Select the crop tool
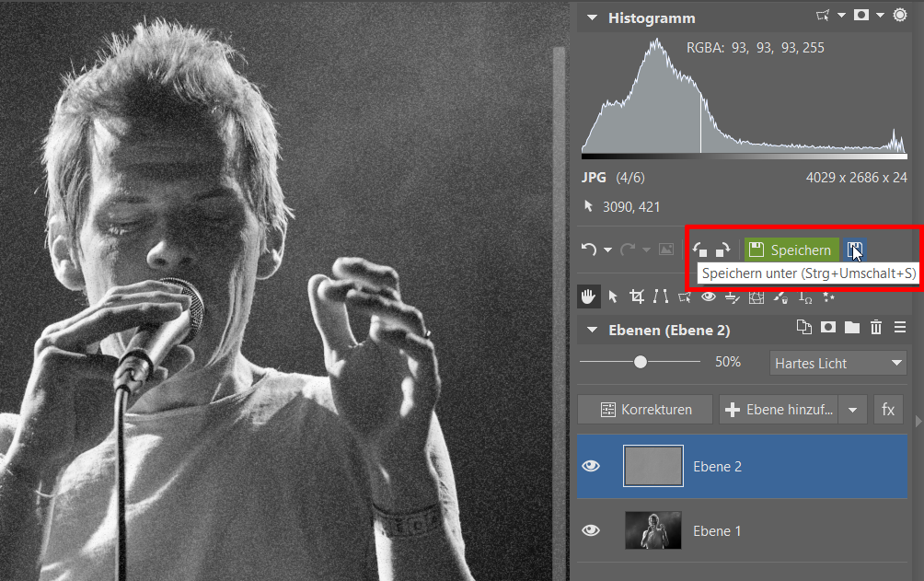The height and width of the screenshot is (581, 924). [x=637, y=296]
